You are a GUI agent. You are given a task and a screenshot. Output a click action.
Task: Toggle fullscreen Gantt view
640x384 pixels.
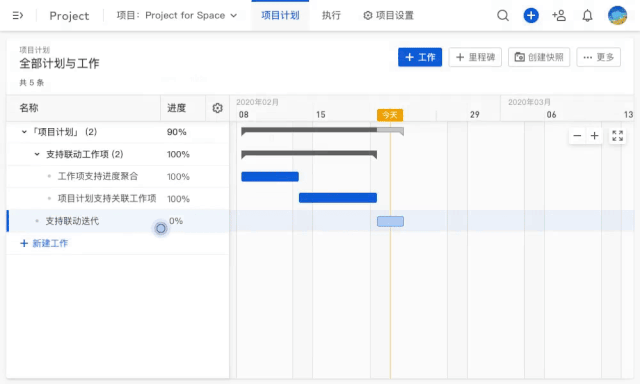pos(618,135)
